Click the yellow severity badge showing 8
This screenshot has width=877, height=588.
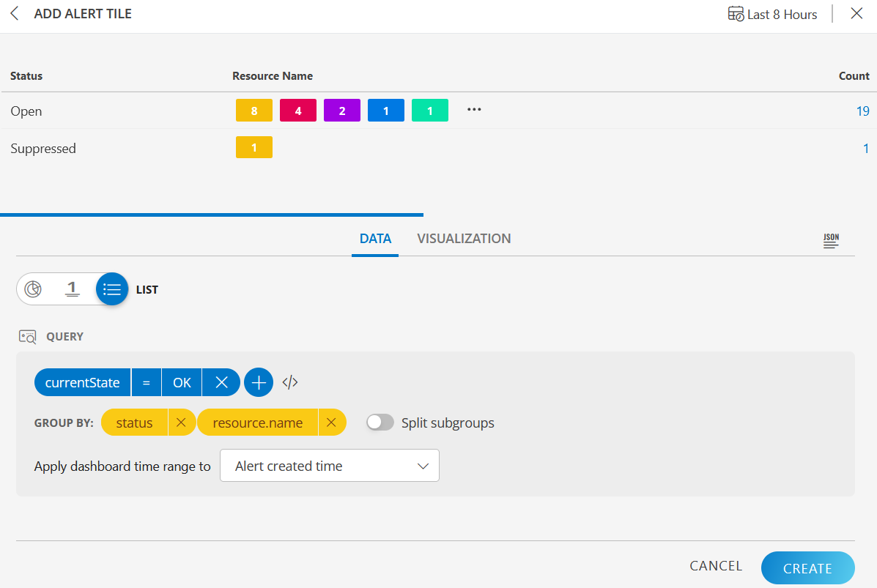(254, 110)
